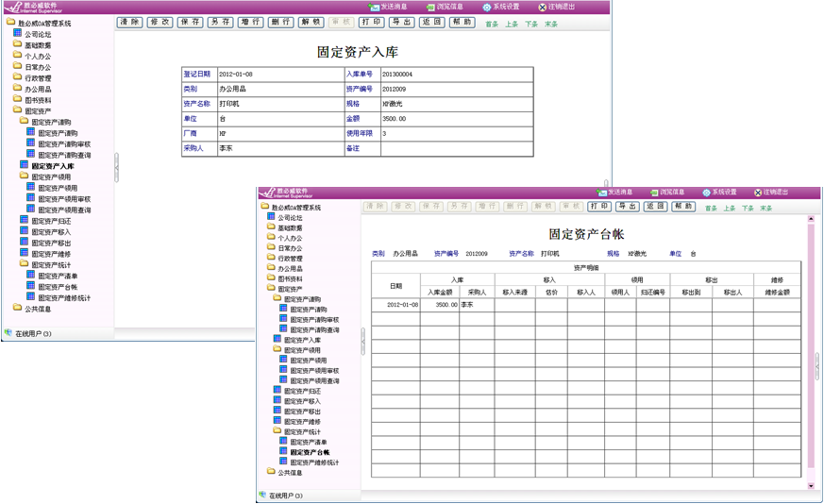824x504 pixels.
Task: Click 固定资产请购查询 icon in 固定资产入库 window tree
Action: click(x=31, y=154)
